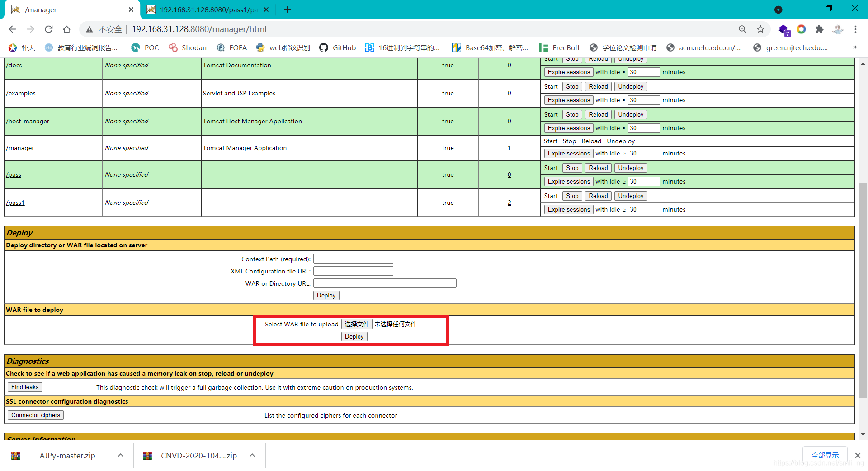Open the /docs application link
Viewport: 868px width, 471px height.
[14, 65]
